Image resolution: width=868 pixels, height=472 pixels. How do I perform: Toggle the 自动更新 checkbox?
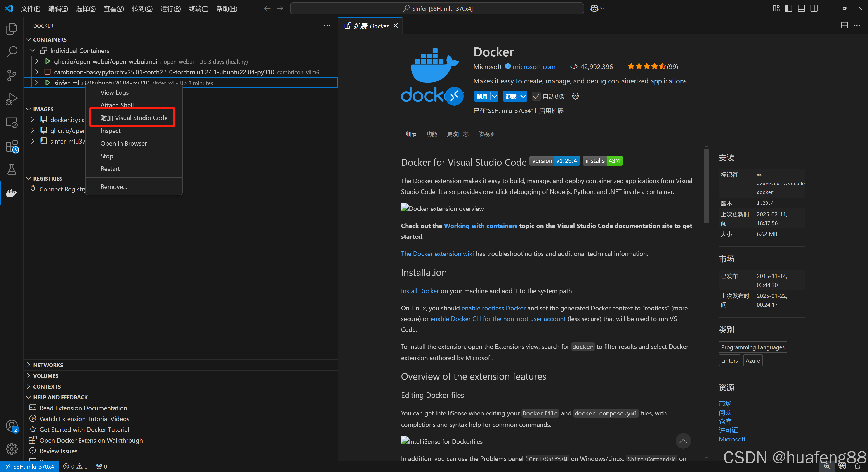pos(536,96)
